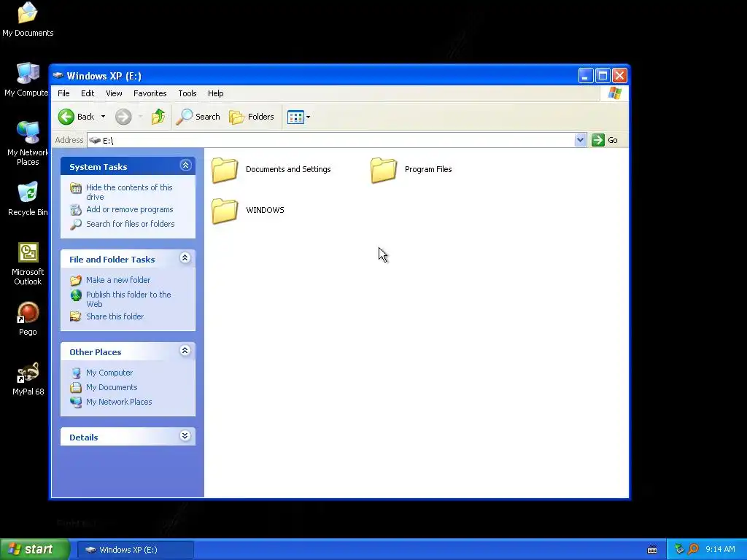This screenshot has height=560, width=747.
Task: Open the Back history dropdown arrow
Action: 103,117
